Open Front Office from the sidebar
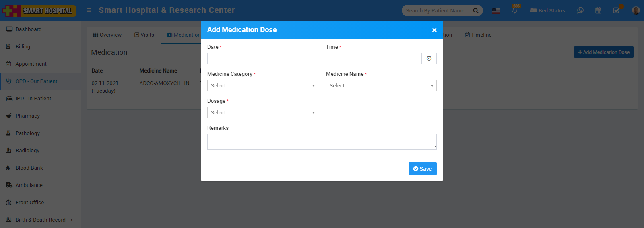Viewport: 644px width, 228px height. pos(40,203)
